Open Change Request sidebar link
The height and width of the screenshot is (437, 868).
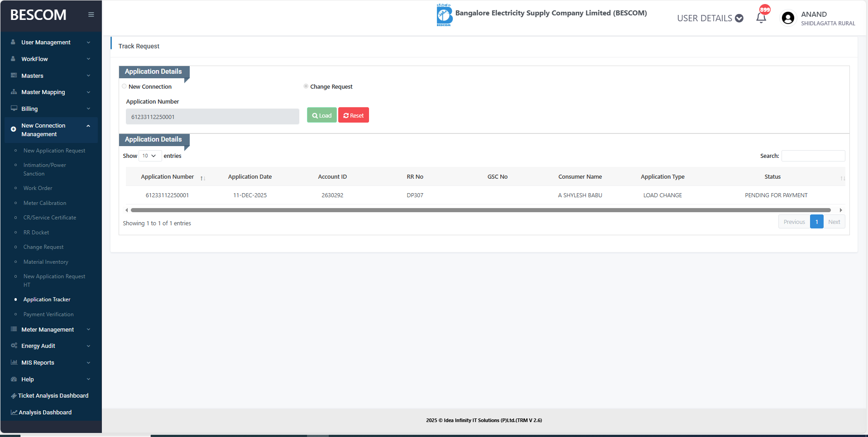(x=43, y=247)
